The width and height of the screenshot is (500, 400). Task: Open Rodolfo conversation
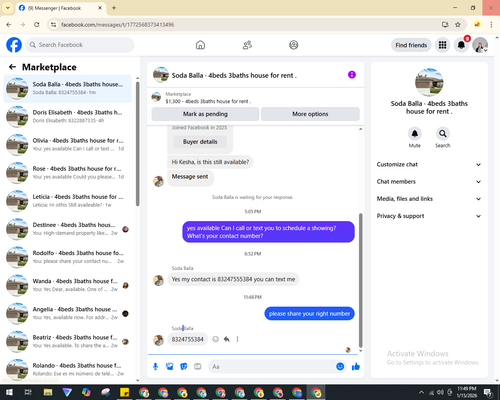click(x=68, y=257)
